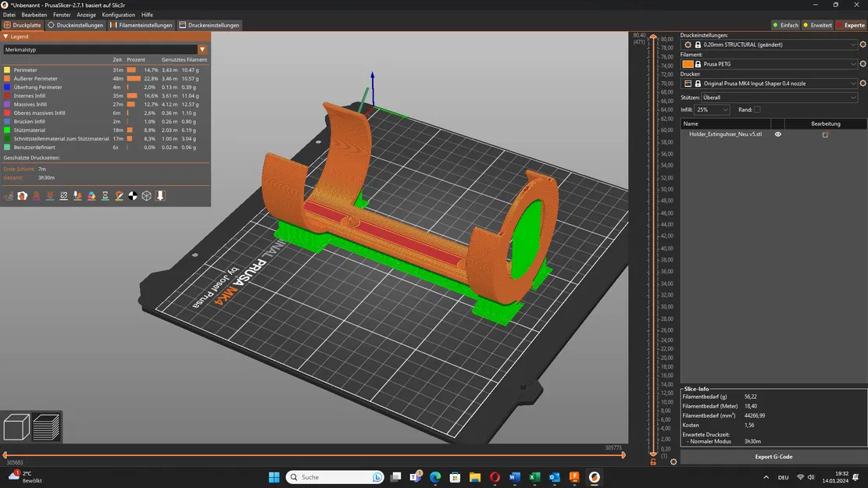
Task: Toggle shells cube icon in legend toolbar
Action: 146,196
